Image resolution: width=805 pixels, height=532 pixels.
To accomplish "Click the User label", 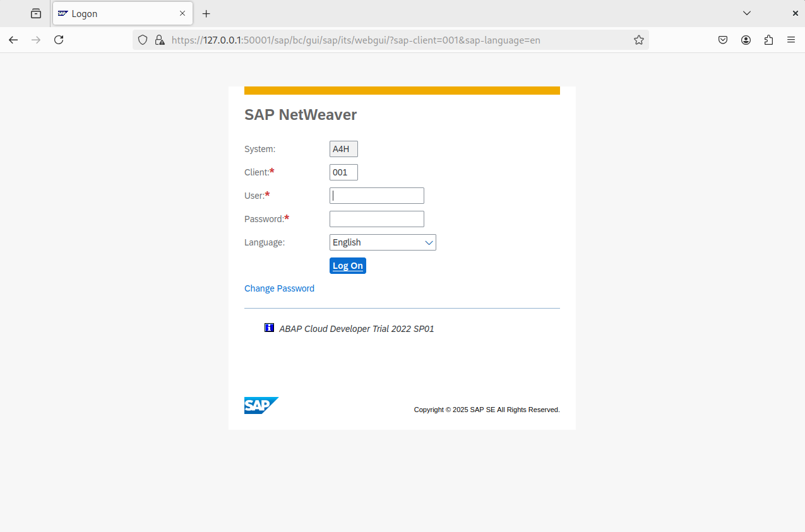I will click(x=257, y=196).
